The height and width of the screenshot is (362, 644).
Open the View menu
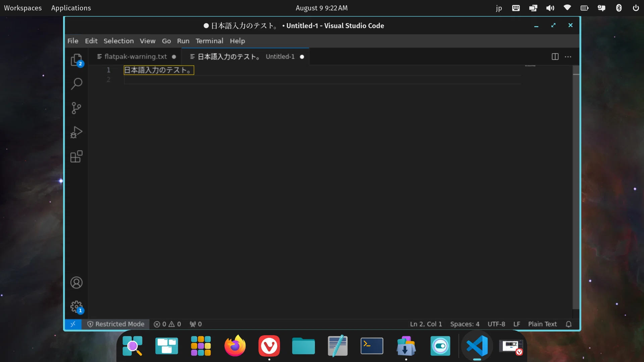pyautogui.click(x=148, y=41)
